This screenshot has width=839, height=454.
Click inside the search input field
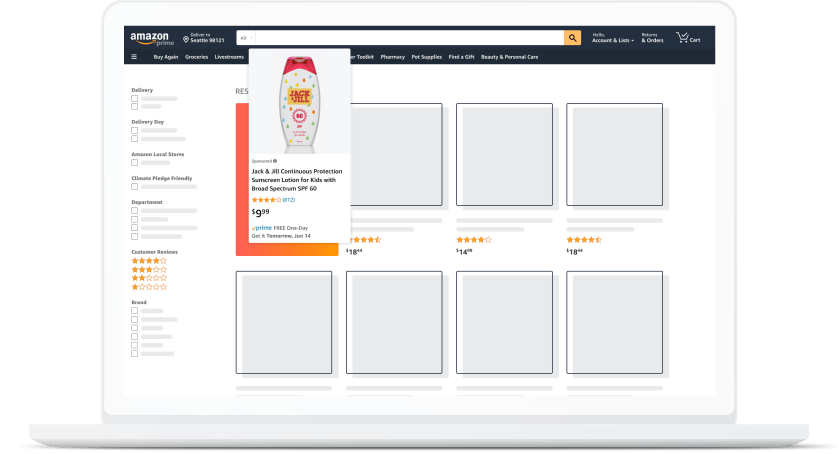[x=410, y=37]
